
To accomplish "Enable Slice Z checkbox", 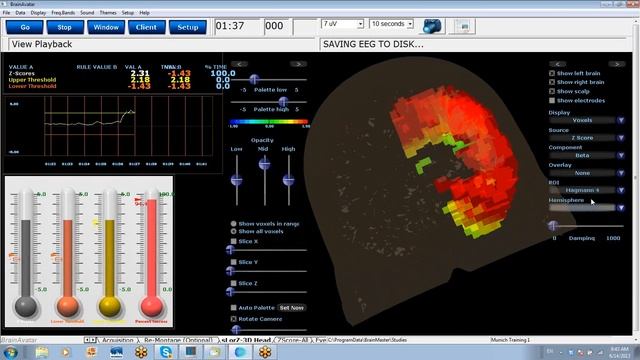I will (233, 283).
